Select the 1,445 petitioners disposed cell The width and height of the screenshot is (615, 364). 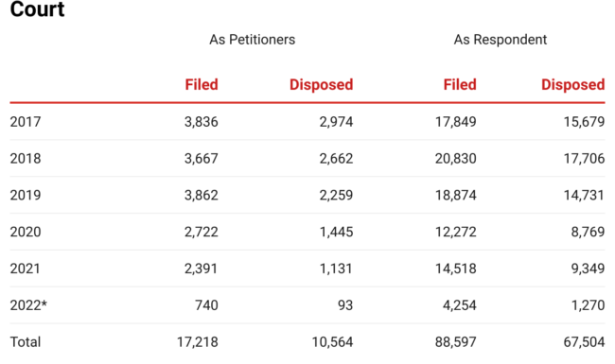click(336, 232)
